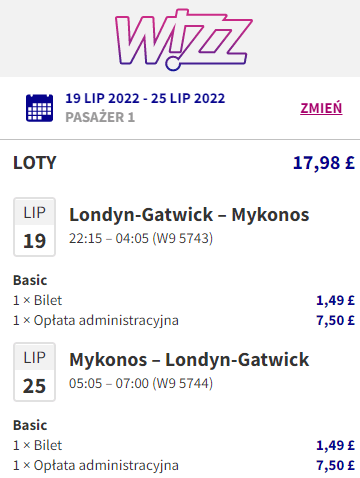
Task: Click the blue calendar icon
Action: [39, 108]
